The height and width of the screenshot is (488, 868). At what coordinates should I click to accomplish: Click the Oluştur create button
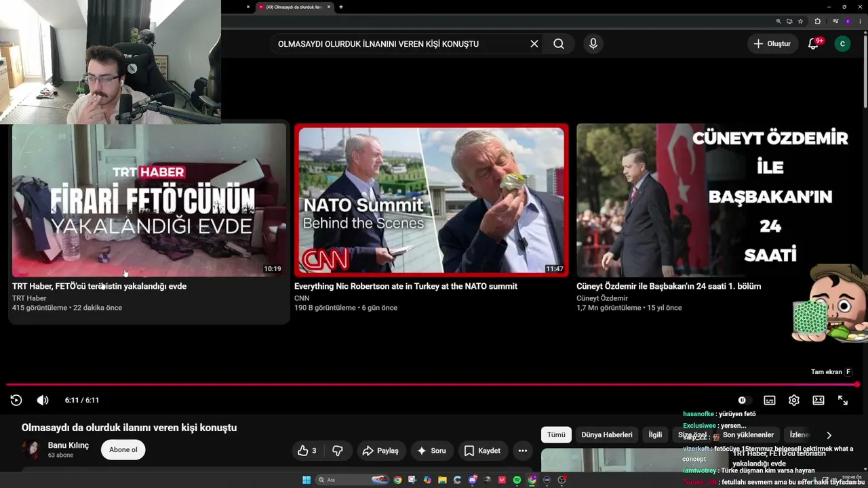point(772,43)
